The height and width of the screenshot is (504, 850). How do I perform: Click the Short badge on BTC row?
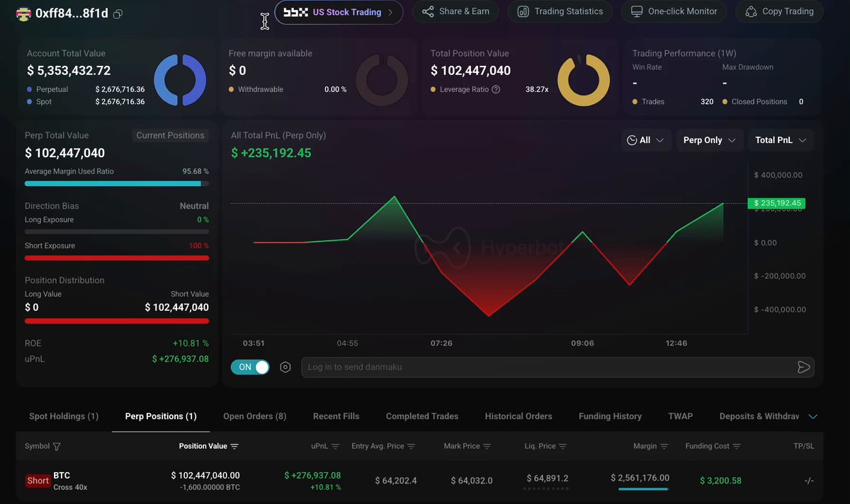(x=38, y=481)
